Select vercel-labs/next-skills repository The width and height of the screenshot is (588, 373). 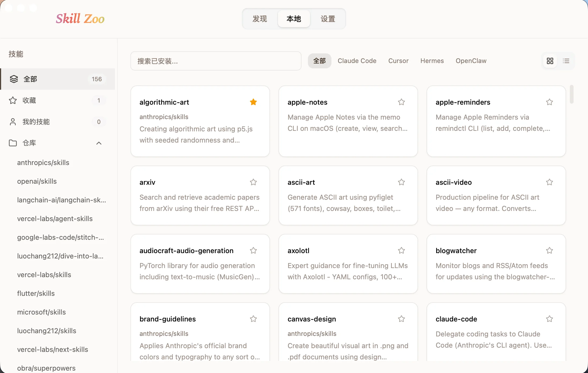pyautogui.click(x=53, y=350)
